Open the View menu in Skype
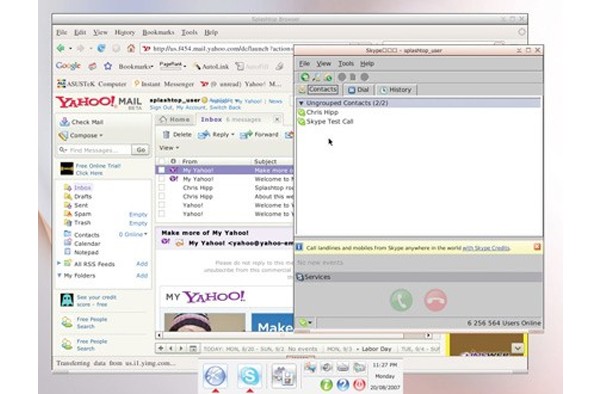 tap(324, 63)
